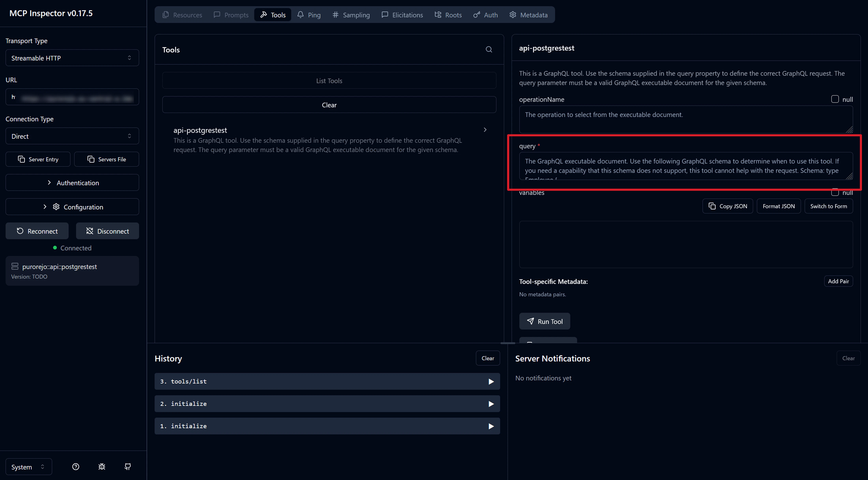Click the help question mark icon

click(x=76, y=467)
